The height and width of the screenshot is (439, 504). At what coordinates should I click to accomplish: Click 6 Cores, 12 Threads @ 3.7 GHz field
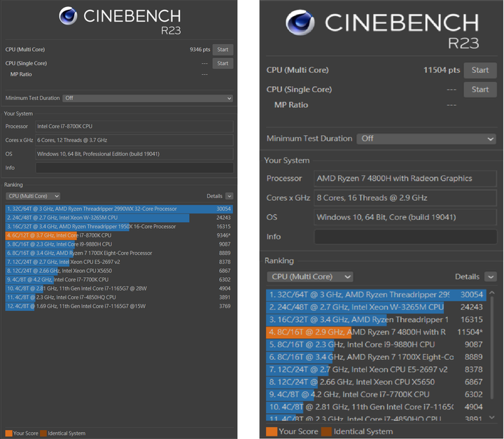[134, 140]
